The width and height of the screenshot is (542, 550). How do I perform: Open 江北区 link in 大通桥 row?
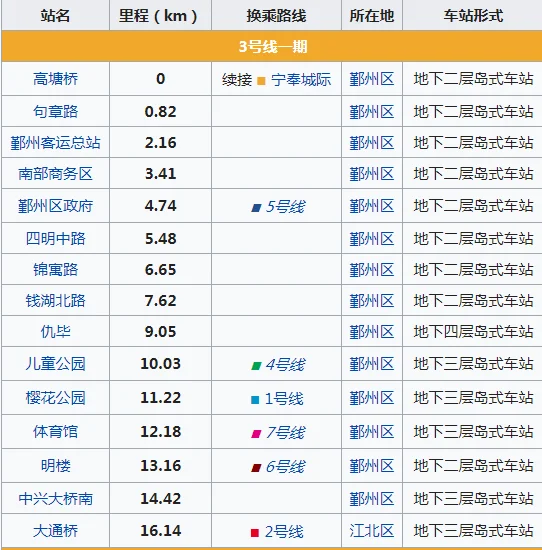click(372, 531)
